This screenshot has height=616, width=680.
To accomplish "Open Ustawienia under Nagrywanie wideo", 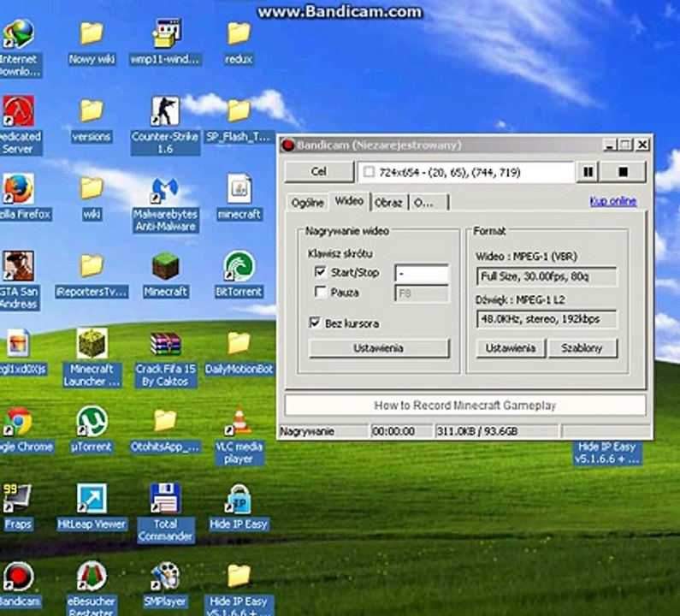I will 379,348.
